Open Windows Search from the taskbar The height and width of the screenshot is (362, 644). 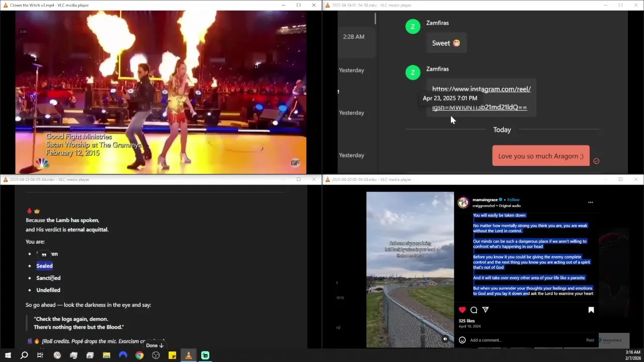click(24, 355)
